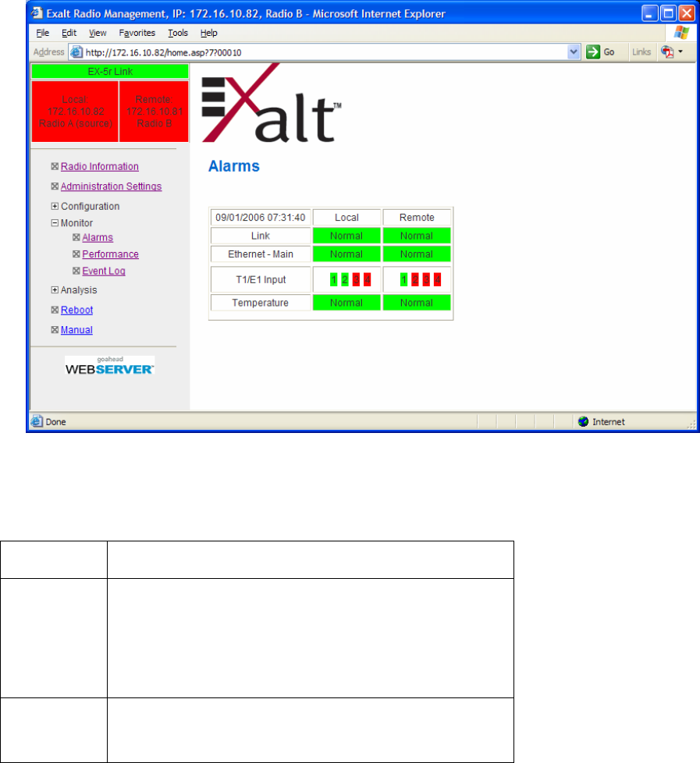This screenshot has height=763, width=700.
Task: Open the Performance link
Action: 111,254
